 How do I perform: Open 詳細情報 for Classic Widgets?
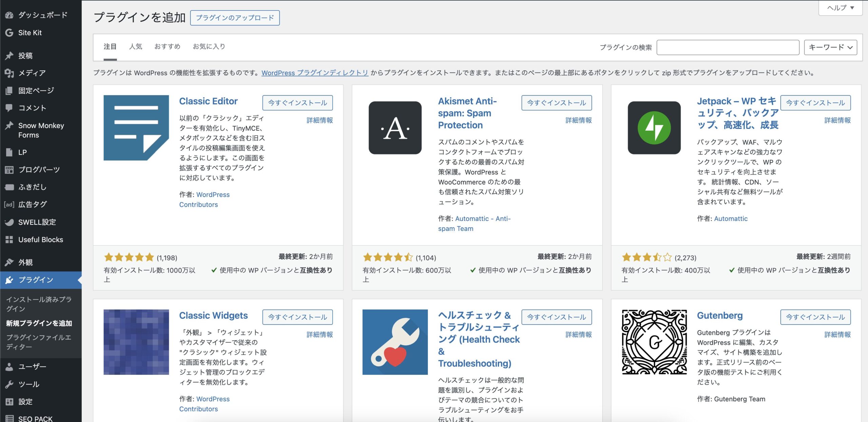click(x=320, y=335)
